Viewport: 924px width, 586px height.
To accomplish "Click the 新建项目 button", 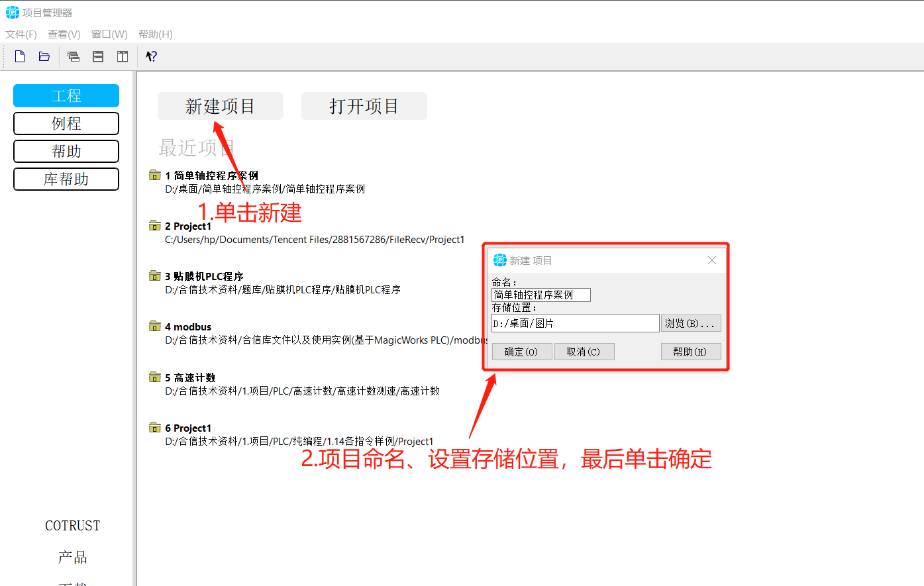I will (220, 105).
